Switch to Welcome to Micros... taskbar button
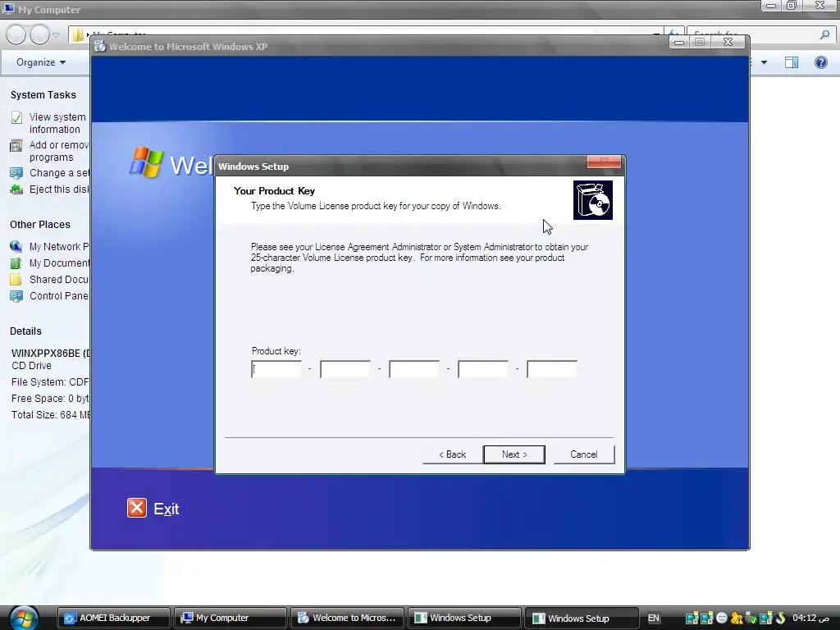The image size is (840, 630). coord(347,618)
